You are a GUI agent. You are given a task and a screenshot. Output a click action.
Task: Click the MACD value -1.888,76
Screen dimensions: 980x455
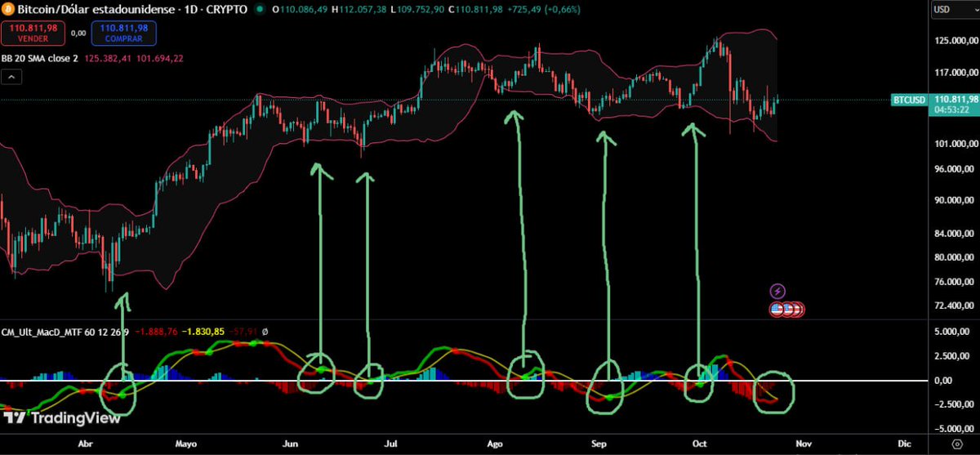pos(156,332)
